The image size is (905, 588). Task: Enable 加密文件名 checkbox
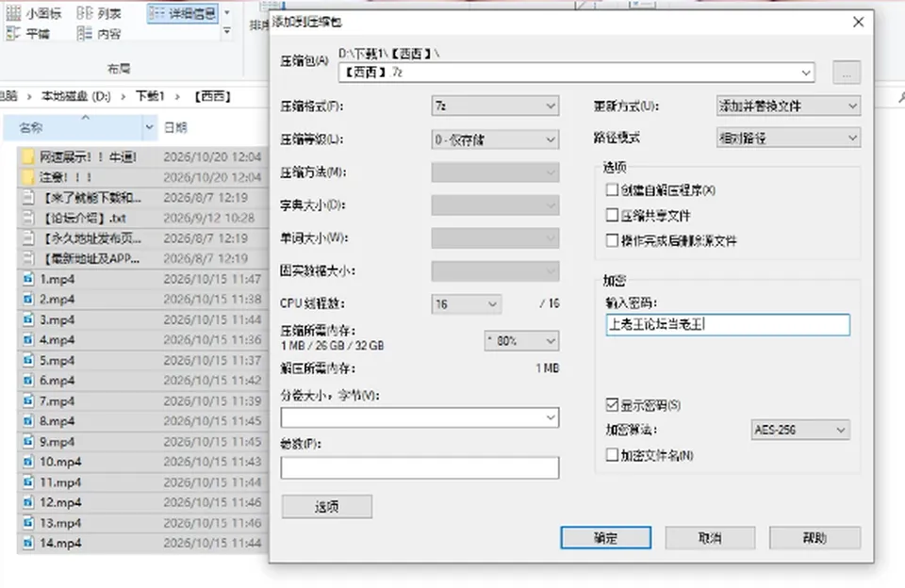coord(612,455)
